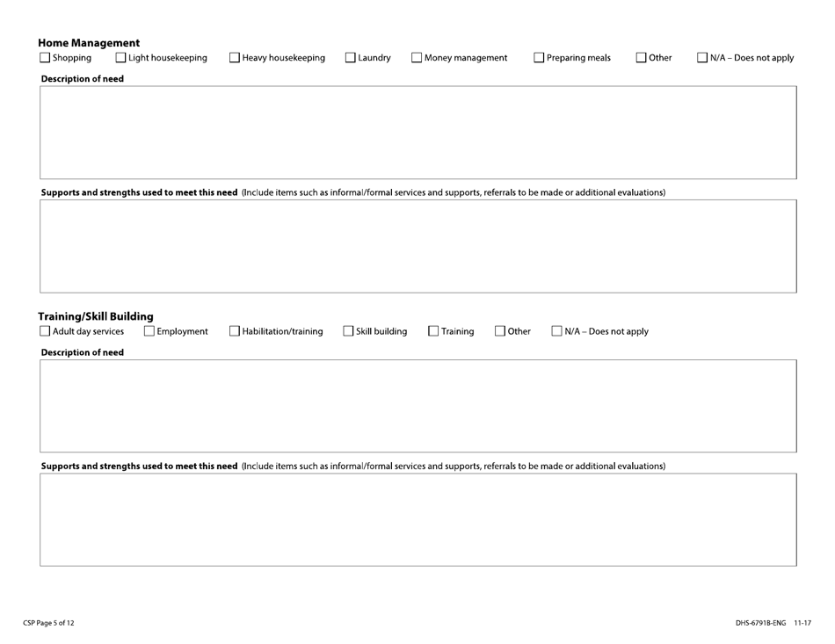Screen dimensions: 835x644
Task: Click the Training/Skill Building section heading
Action: (96, 316)
